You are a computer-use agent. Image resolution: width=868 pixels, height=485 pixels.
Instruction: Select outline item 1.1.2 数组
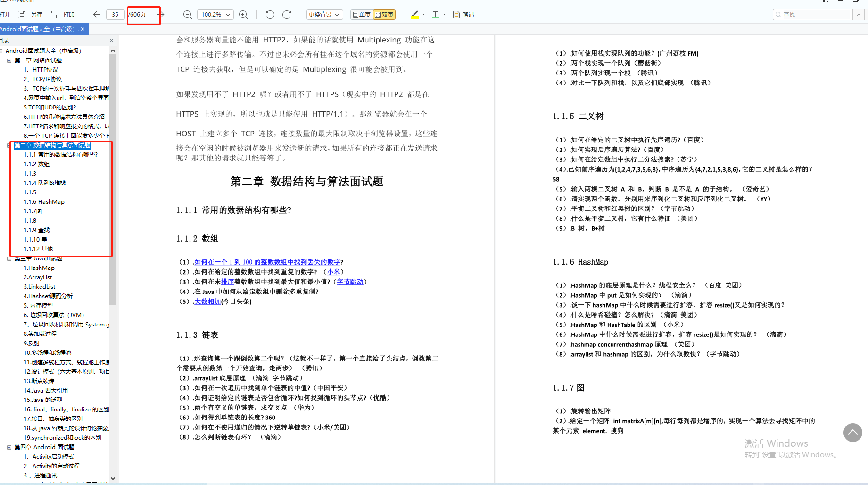[x=37, y=164]
